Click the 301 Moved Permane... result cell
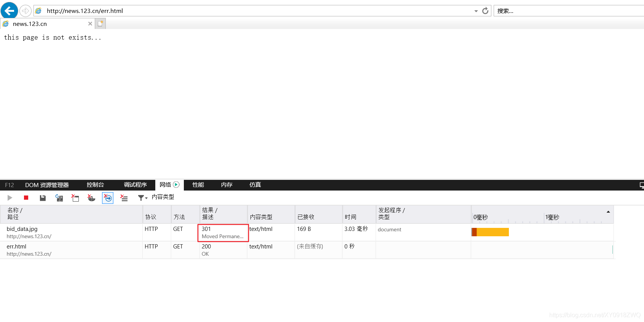Screen dimensions: 644x322 tap(223, 232)
